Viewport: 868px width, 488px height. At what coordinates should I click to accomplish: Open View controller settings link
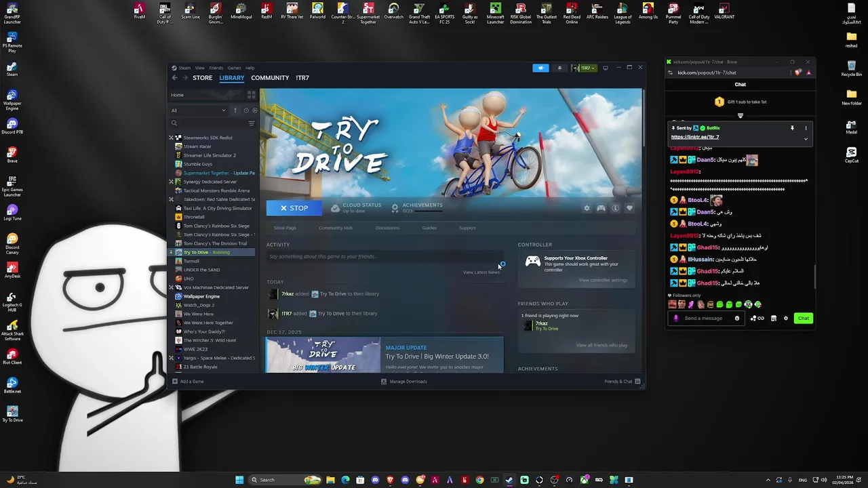(x=603, y=280)
